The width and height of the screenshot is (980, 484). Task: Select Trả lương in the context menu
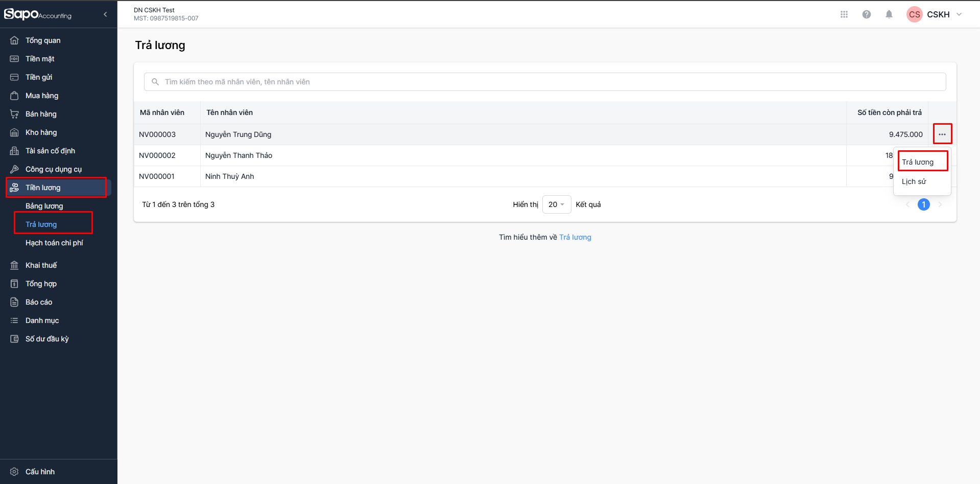918,162
